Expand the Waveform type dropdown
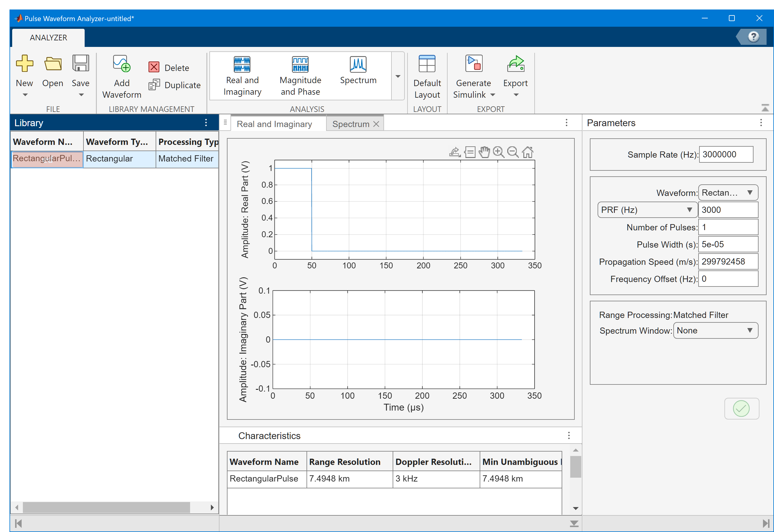774x532 pixels. (x=728, y=193)
